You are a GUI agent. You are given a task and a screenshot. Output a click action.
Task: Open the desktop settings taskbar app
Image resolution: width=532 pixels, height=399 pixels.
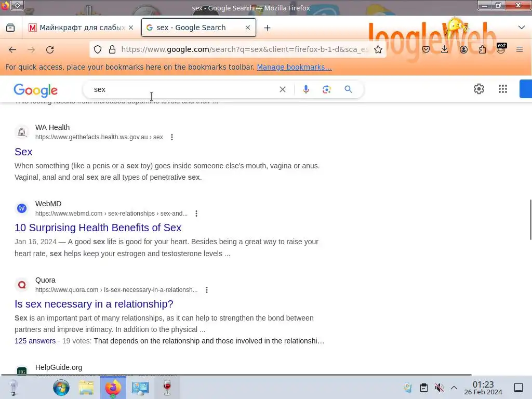140,388
